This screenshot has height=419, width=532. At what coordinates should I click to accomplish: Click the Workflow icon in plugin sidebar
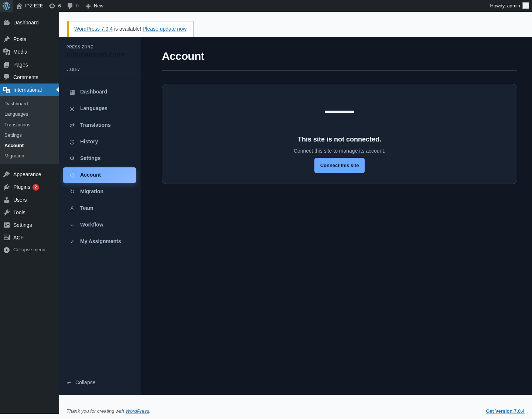[72, 225]
